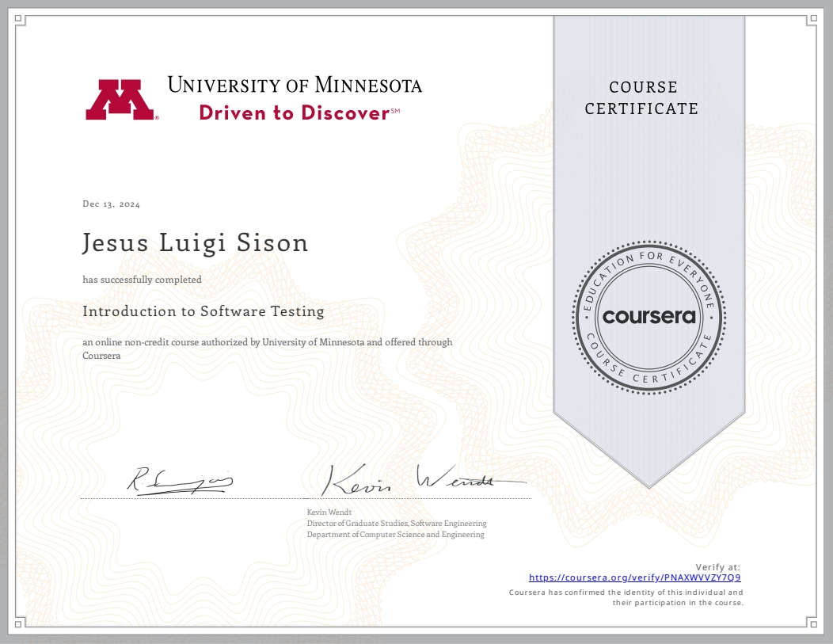
Task: Click Kevin Wendt's handwritten signature
Action: (420, 480)
